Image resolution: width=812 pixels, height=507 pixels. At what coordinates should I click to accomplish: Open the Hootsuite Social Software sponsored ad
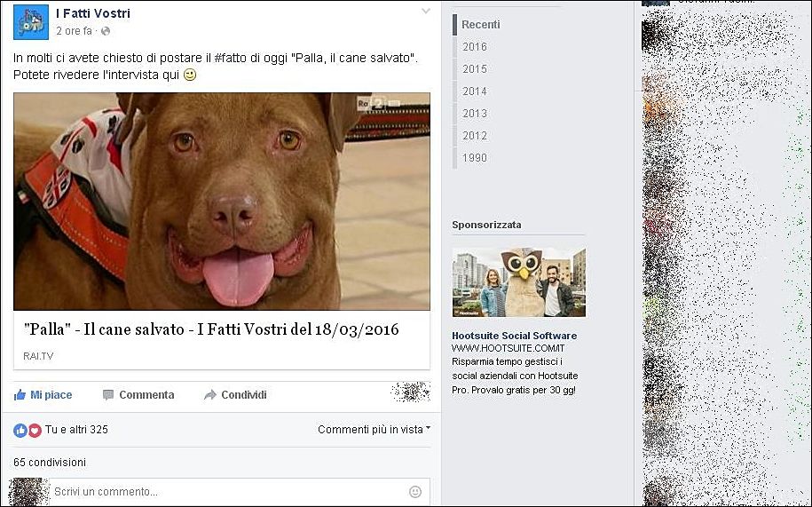(514, 336)
